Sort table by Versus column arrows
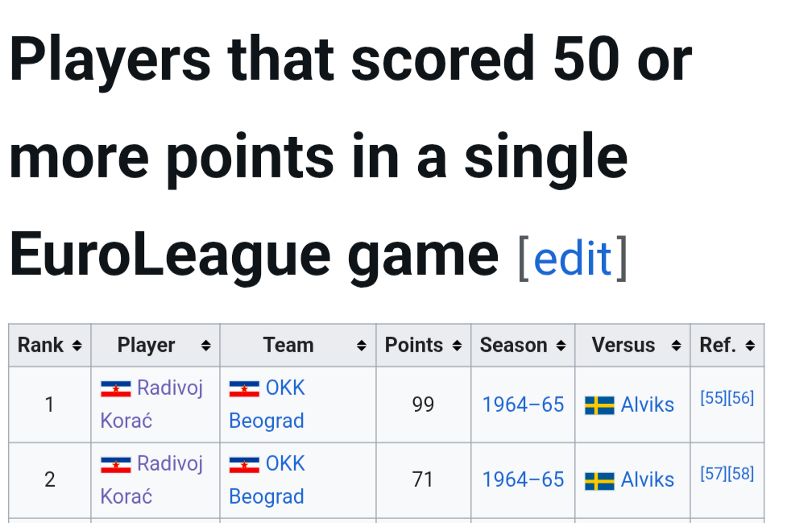Image resolution: width=812 pixels, height=523 pixels. pyautogui.click(x=676, y=346)
